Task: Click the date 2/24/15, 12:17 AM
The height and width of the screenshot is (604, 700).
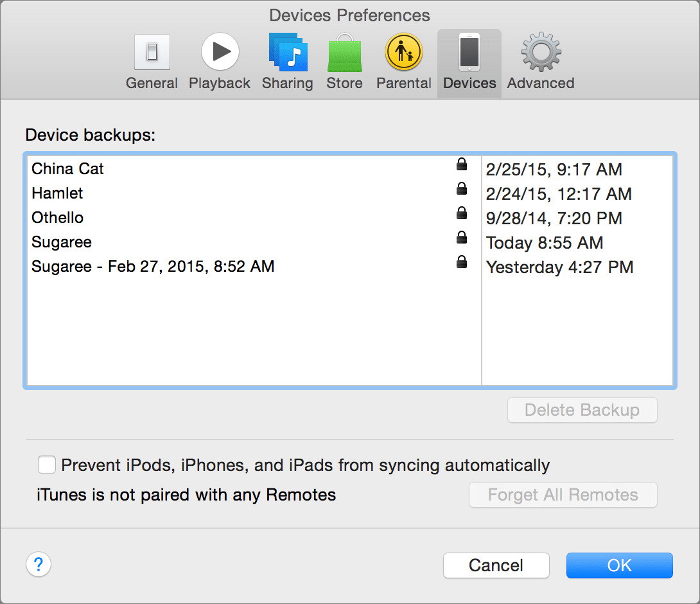Action: coord(559,194)
